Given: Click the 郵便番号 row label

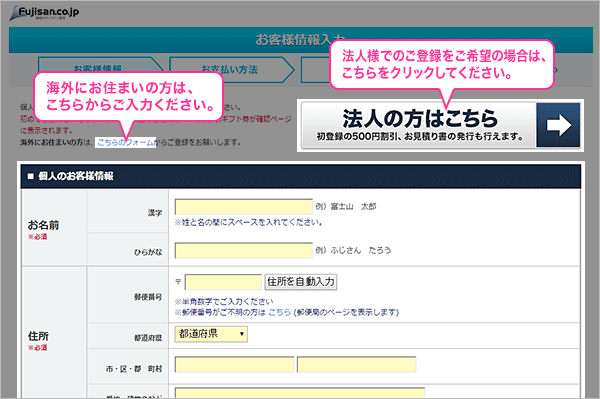Looking at the screenshot, I should (x=148, y=297).
